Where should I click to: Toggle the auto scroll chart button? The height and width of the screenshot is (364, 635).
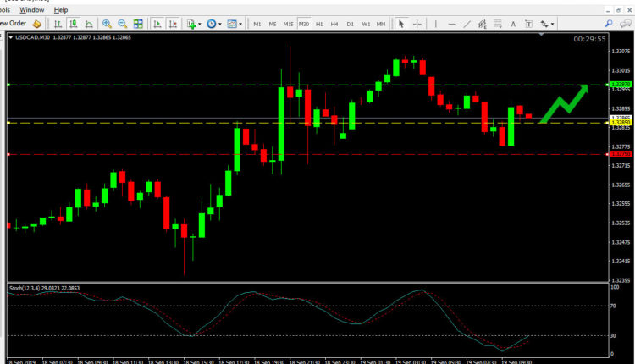pos(158,24)
